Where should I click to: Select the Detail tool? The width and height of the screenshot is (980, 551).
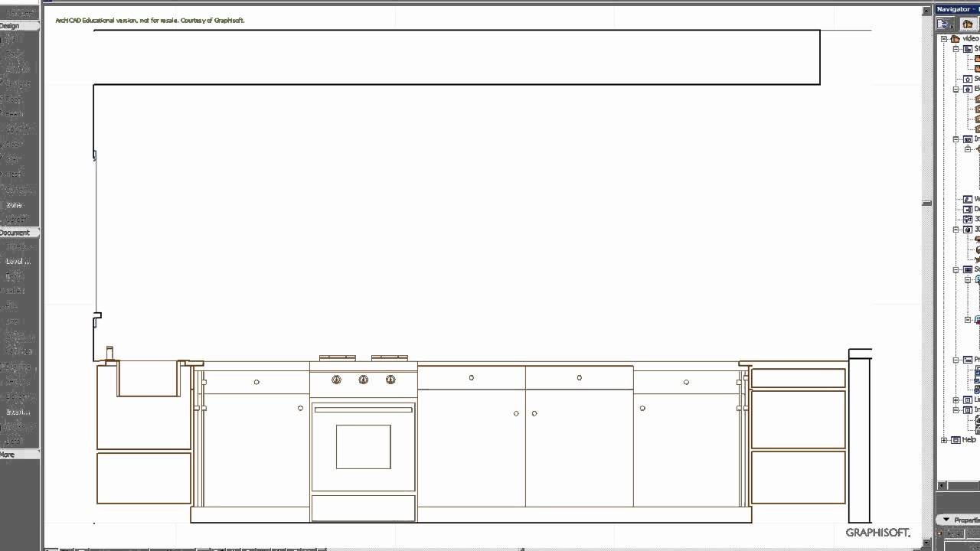(x=19, y=441)
